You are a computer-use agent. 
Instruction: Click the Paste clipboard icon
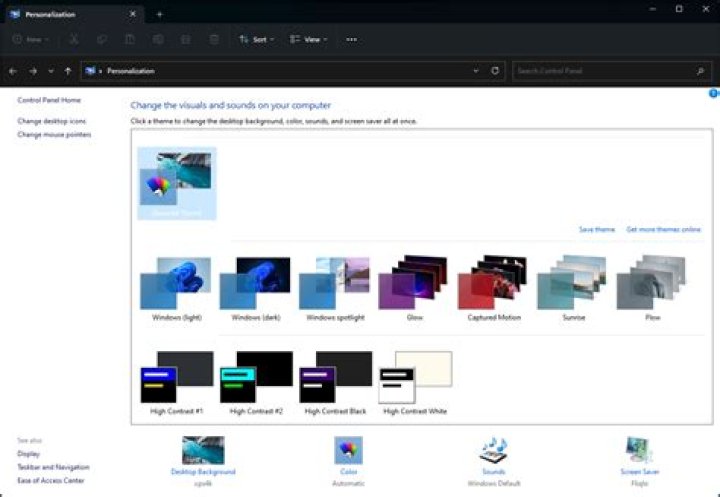point(130,40)
